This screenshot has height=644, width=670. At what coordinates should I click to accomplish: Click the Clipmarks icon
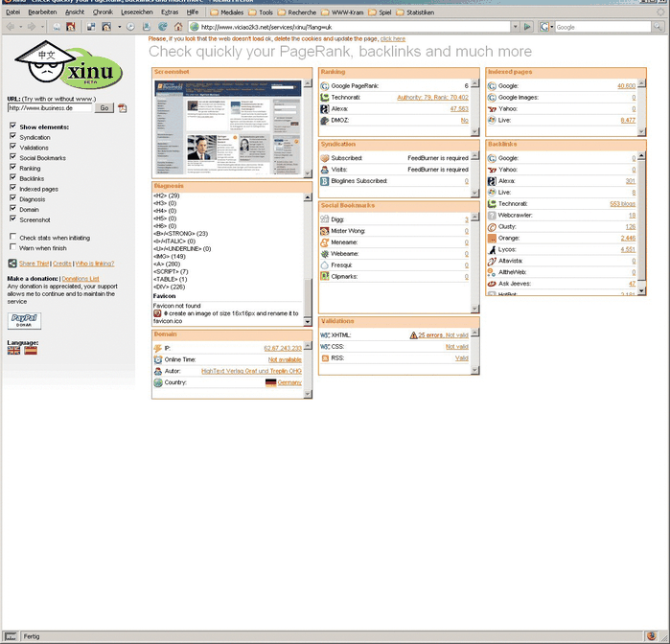coord(325,277)
